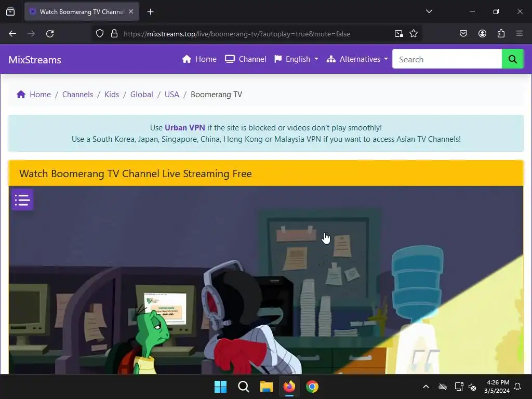Image resolution: width=532 pixels, height=399 pixels.
Task: Open Windows taskbar search
Action: [244, 387]
